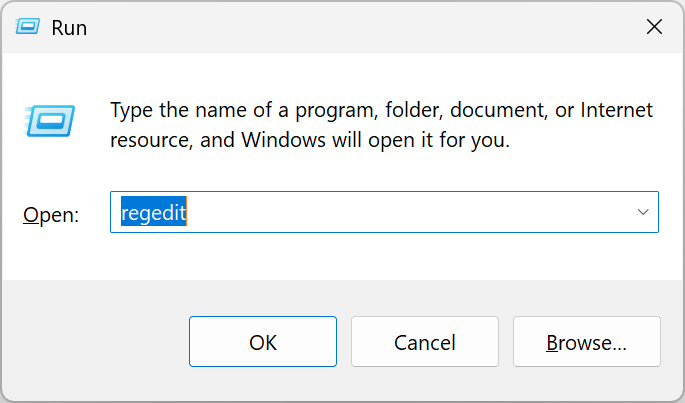Screen dimensions: 685x403
Task: Click the 'Open:' label
Action: (50, 214)
